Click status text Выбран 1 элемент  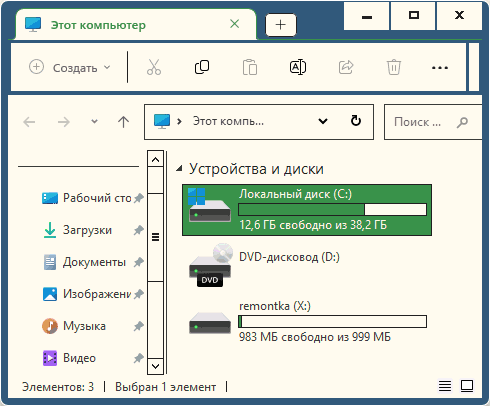166,387
